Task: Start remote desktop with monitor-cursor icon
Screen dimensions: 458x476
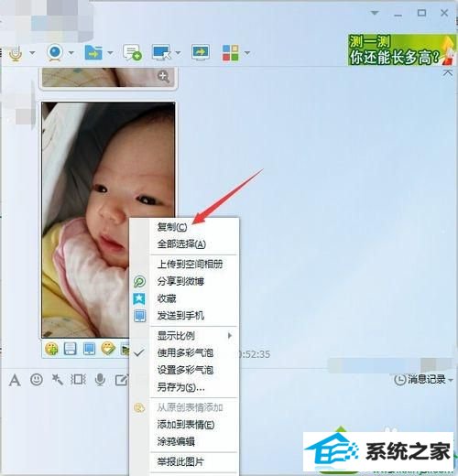Action: [161, 52]
